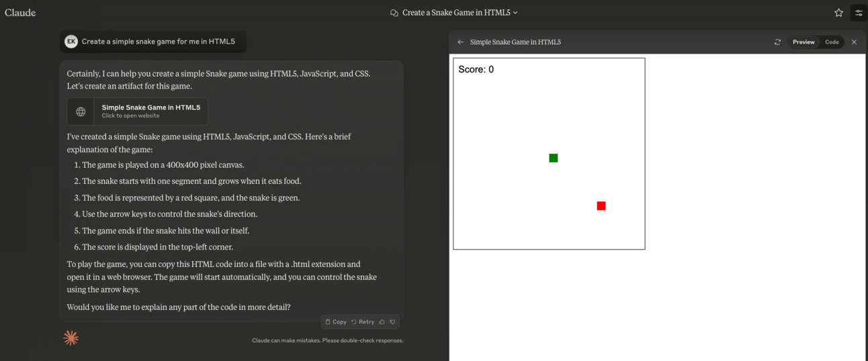The width and height of the screenshot is (868, 361).
Task: Open the chat title dropdown chevron
Action: point(515,13)
